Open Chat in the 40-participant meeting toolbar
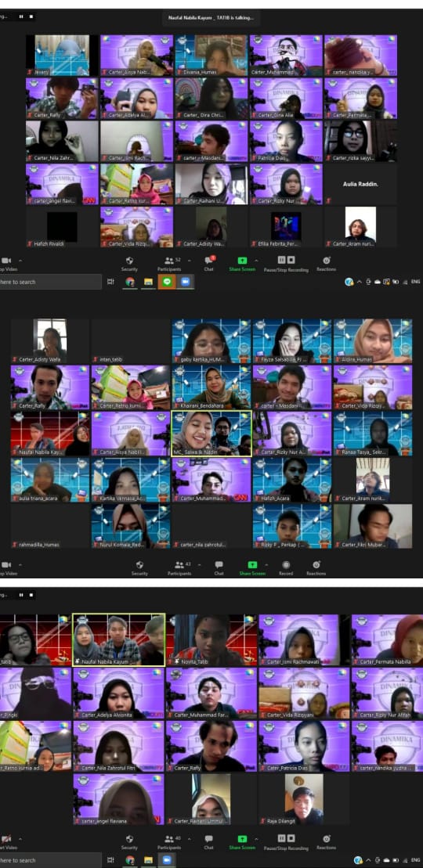 click(209, 842)
